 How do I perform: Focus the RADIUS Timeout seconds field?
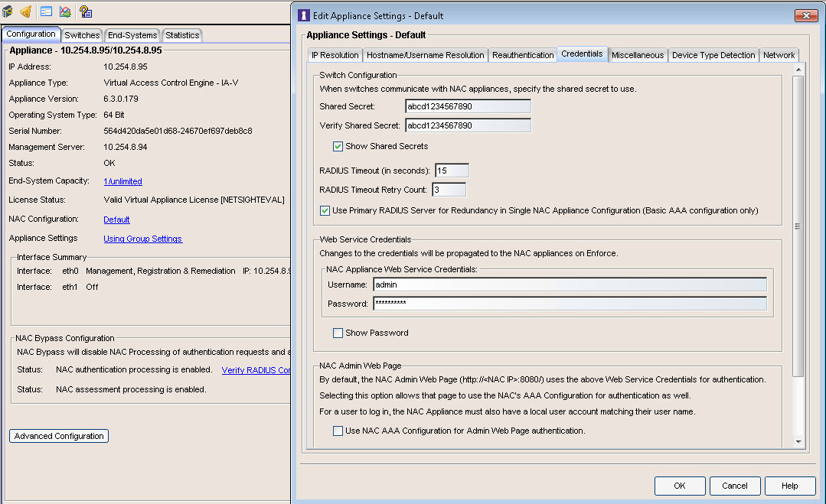tap(452, 171)
